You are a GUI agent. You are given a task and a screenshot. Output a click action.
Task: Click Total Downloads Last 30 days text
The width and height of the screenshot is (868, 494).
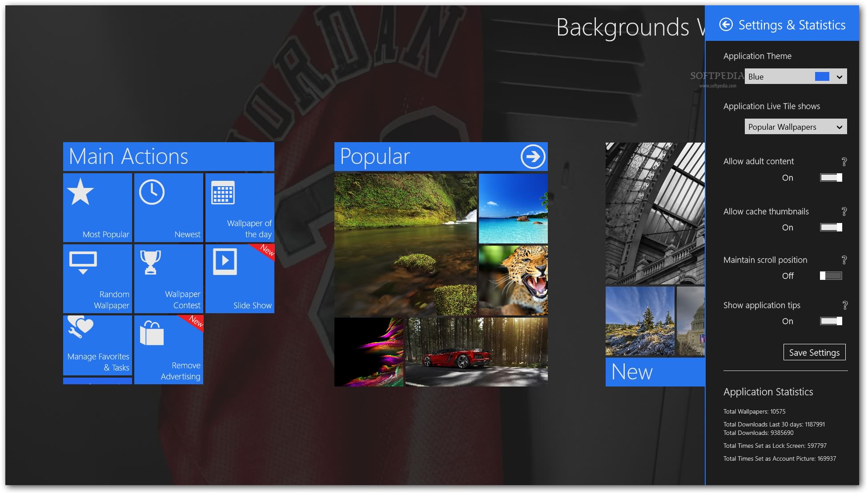click(774, 424)
